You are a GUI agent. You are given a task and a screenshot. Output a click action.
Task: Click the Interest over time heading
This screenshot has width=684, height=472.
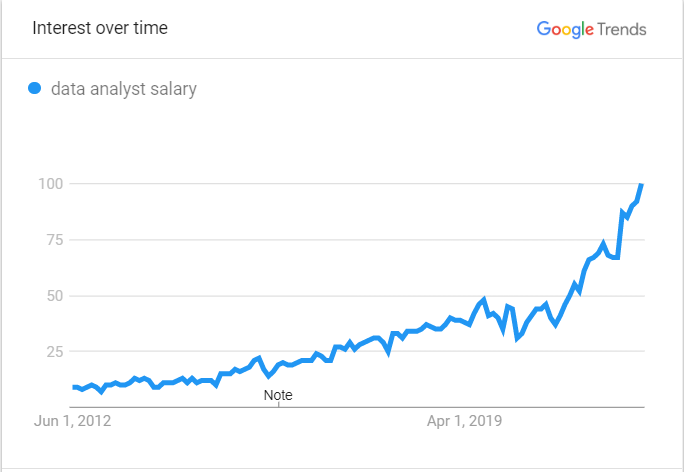(x=100, y=28)
